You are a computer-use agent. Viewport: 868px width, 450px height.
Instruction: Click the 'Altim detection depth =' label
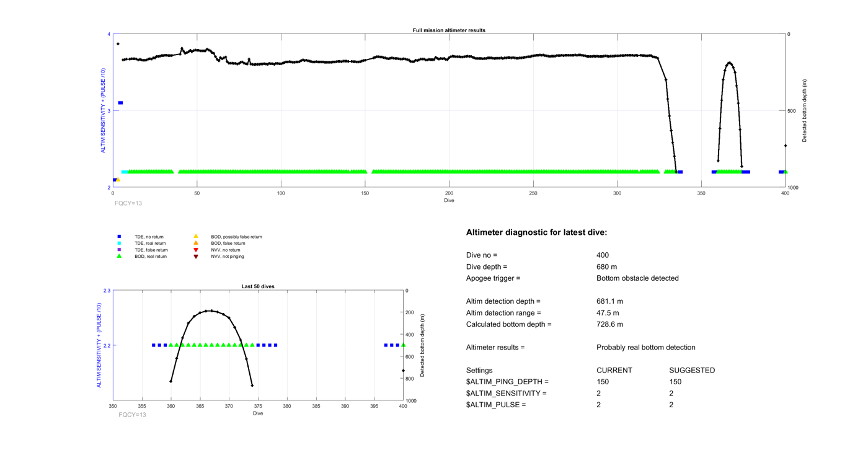[503, 301]
